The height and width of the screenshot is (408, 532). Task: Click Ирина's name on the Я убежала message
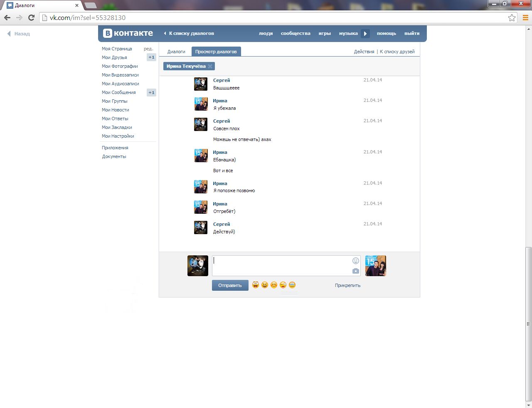click(x=220, y=101)
